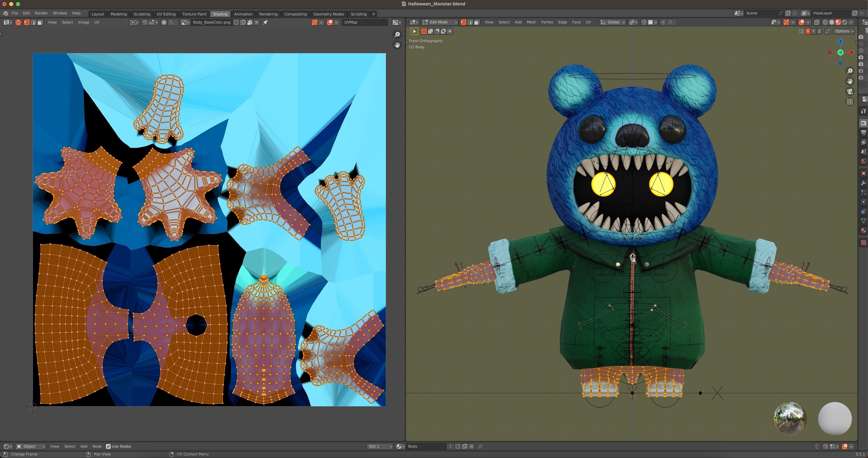Open the Blender logo application menu
Screen dimensions: 868x458
pyautogui.click(x=5, y=13)
